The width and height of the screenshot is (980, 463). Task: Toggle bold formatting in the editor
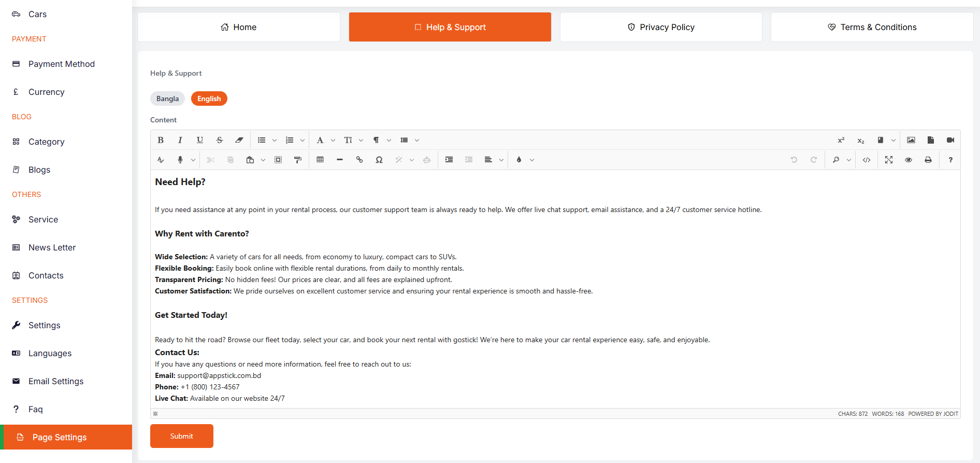pyautogui.click(x=161, y=140)
